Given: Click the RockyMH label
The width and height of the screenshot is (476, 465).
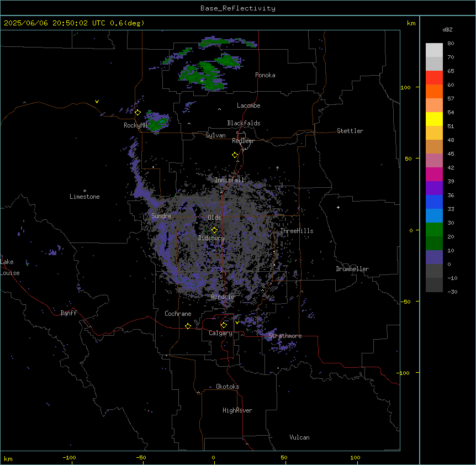Looking at the screenshot, I should (135, 125).
